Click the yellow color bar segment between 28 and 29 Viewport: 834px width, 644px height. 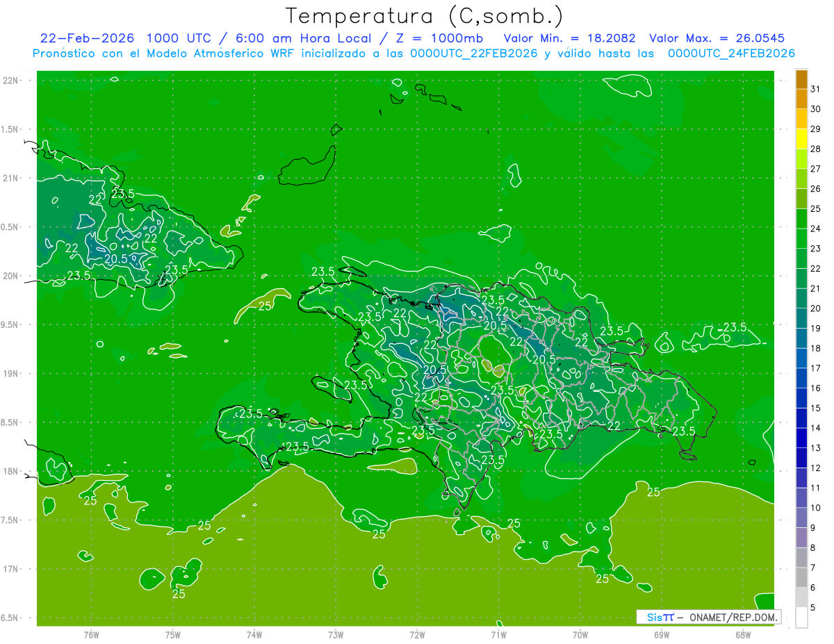[x=801, y=139]
